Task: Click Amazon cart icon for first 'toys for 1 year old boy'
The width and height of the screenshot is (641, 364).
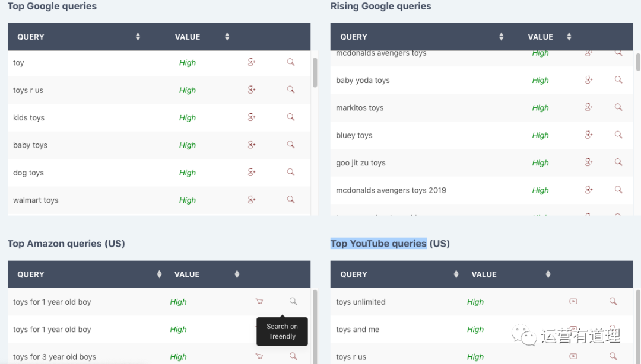Action: (259, 302)
